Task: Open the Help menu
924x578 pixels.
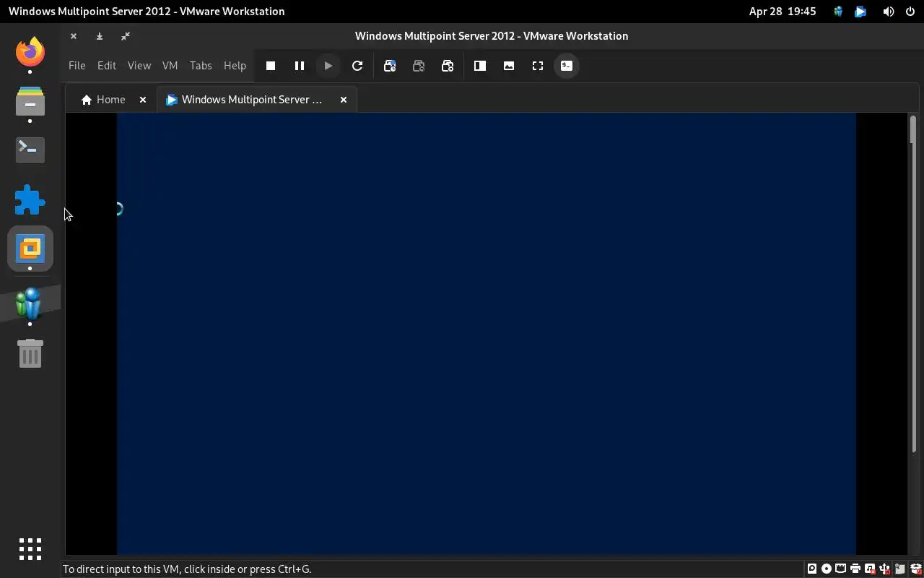Action: (235, 66)
